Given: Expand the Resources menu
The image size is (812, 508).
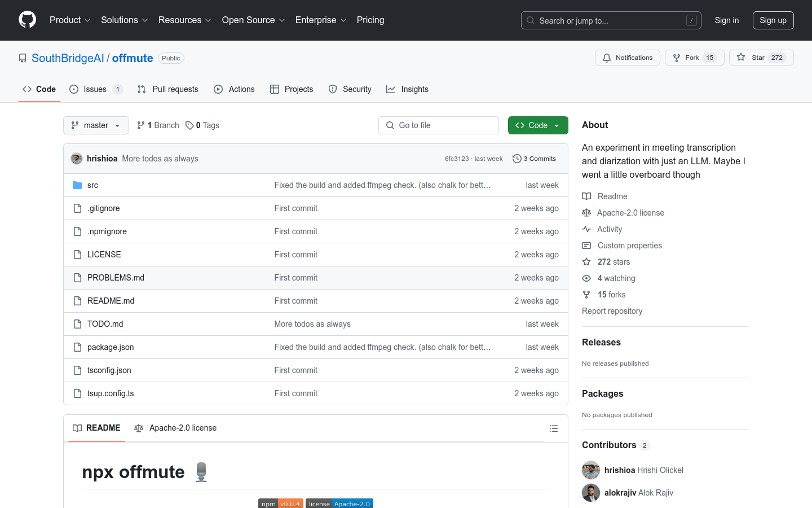Looking at the screenshot, I should tap(185, 20).
